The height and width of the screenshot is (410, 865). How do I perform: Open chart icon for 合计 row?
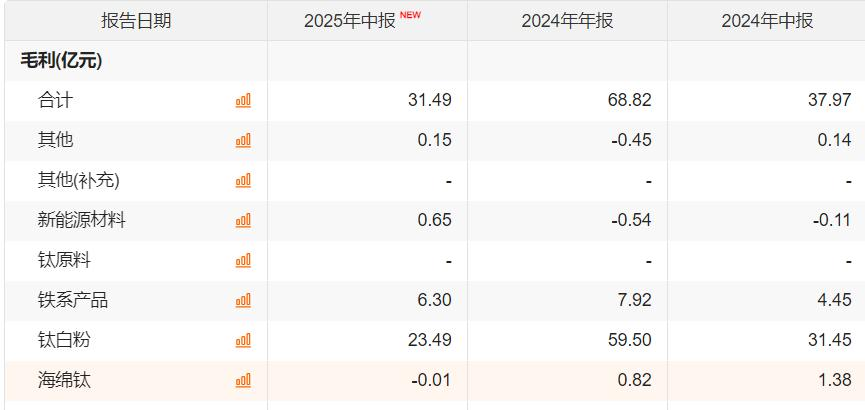point(243,100)
